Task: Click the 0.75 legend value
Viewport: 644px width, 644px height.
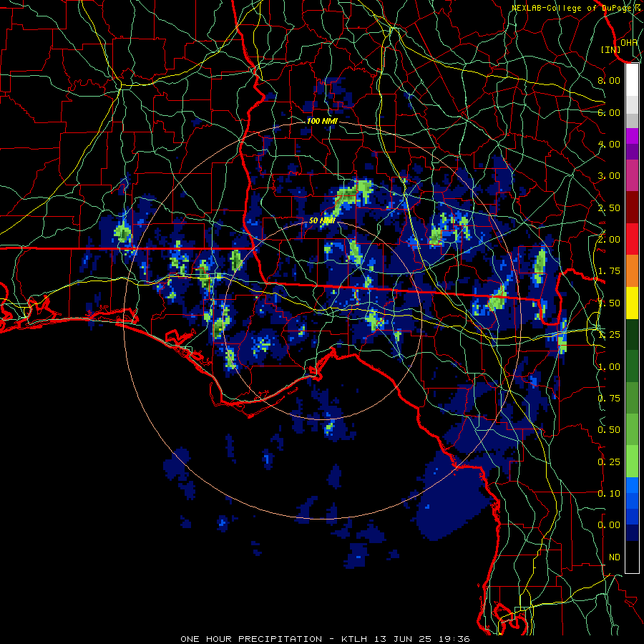Action: pyautogui.click(x=609, y=399)
